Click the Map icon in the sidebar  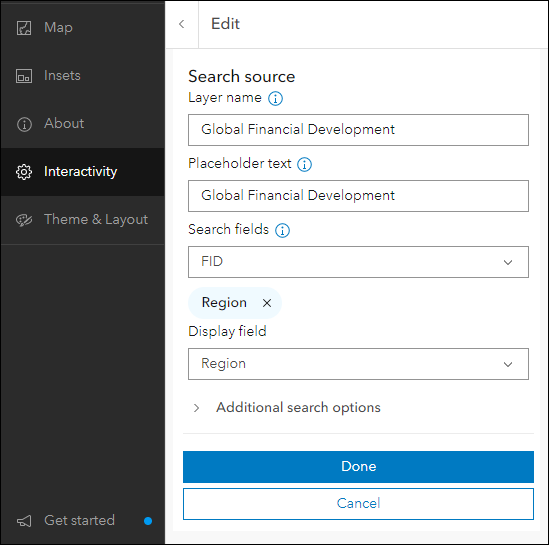[x=24, y=28]
